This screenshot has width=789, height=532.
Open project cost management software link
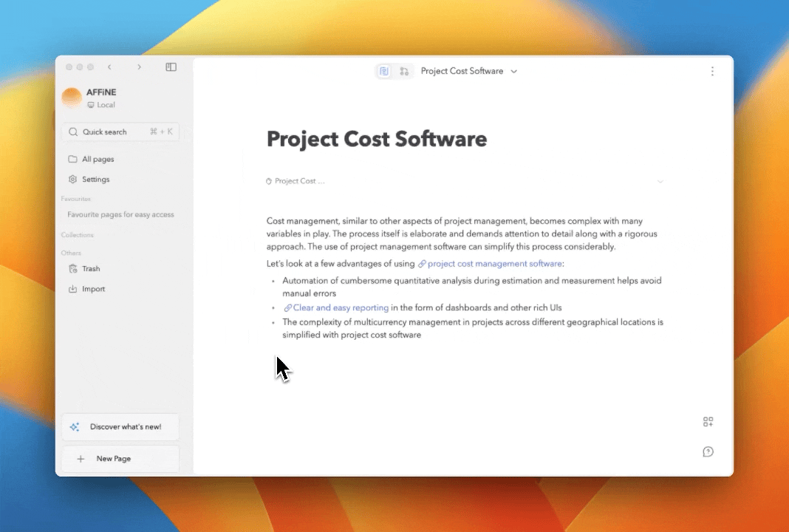click(490, 264)
